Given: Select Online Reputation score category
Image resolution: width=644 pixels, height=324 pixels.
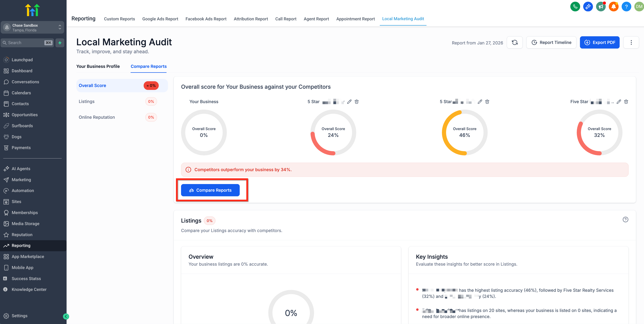Looking at the screenshot, I should (x=97, y=117).
